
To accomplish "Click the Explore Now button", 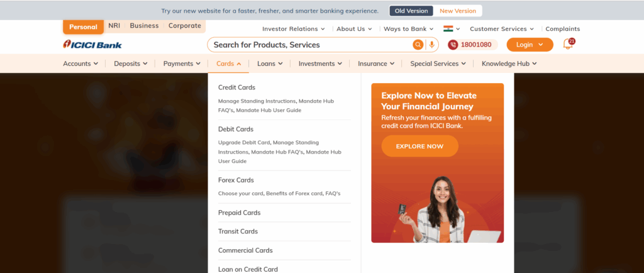I will [x=419, y=146].
